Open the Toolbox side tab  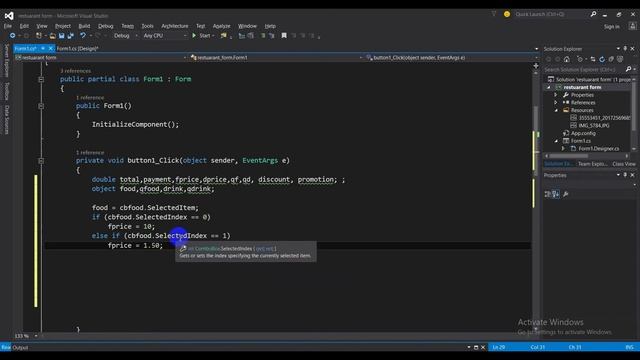pos(7,91)
